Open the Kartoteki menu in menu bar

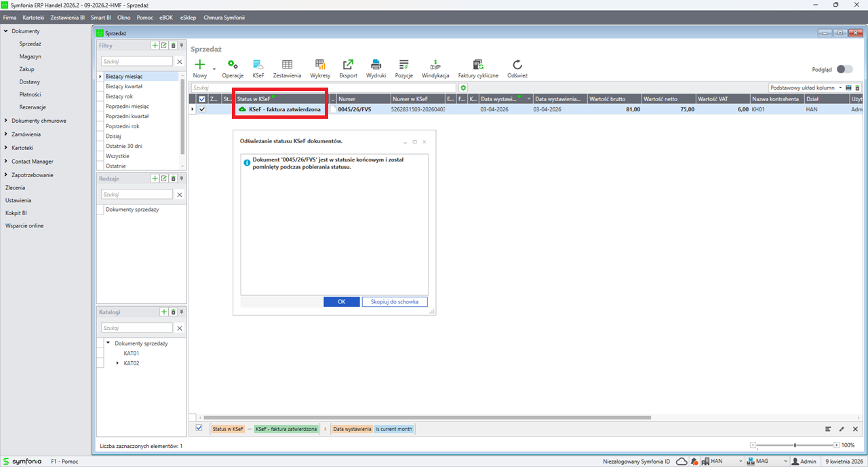point(34,17)
